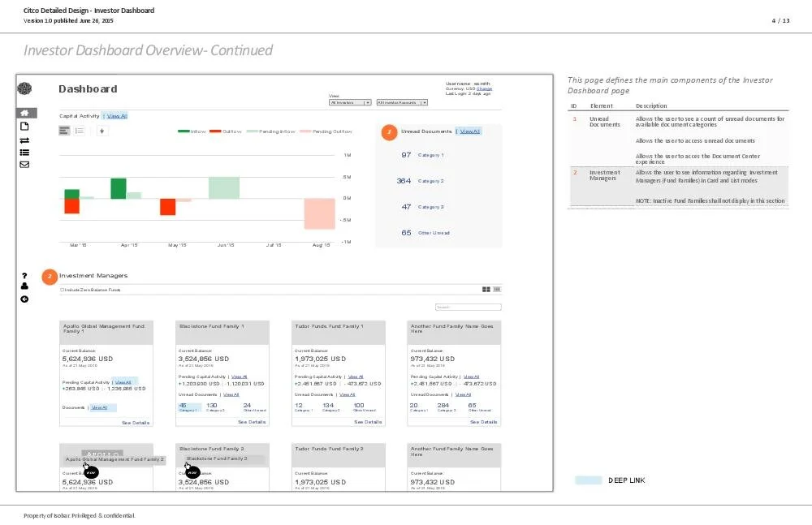
Task: Open the Home icon in sidebar
Action: pyautogui.click(x=24, y=113)
